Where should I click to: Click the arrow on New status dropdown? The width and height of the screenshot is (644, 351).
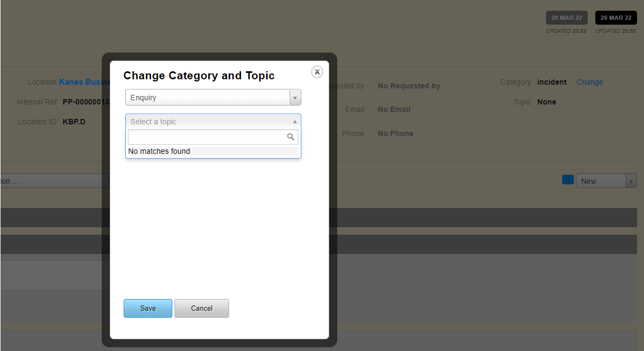point(631,181)
